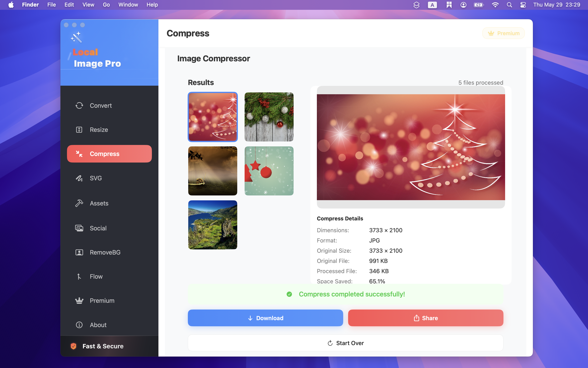Click the magic wand app logo
Image resolution: width=588 pixels, height=368 pixels.
(76, 37)
